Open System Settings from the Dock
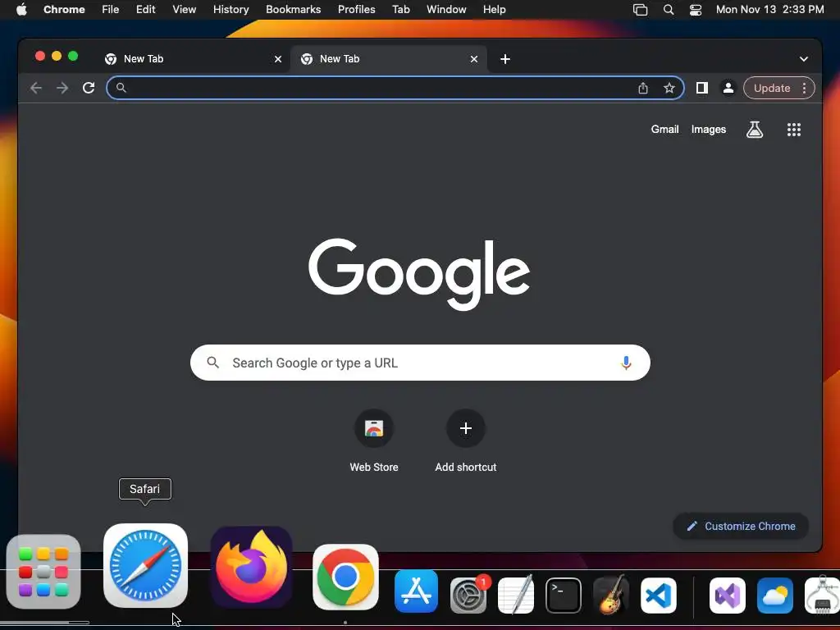This screenshot has height=630, width=840. click(x=468, y=595)
